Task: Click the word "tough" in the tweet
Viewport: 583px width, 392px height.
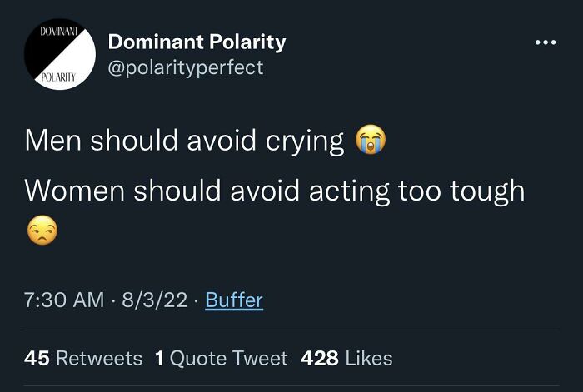Action: [487, 192]
